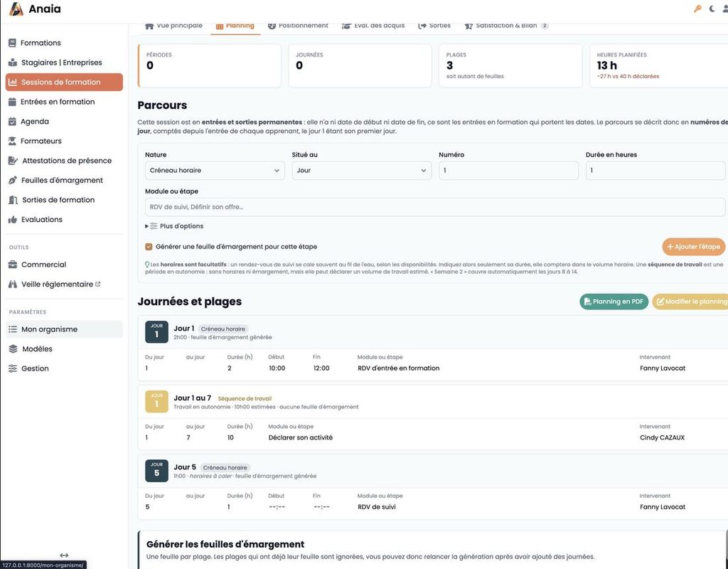Click the Ajouter l'étape button
The image size is (728, 569).
[x=693, y=247]
